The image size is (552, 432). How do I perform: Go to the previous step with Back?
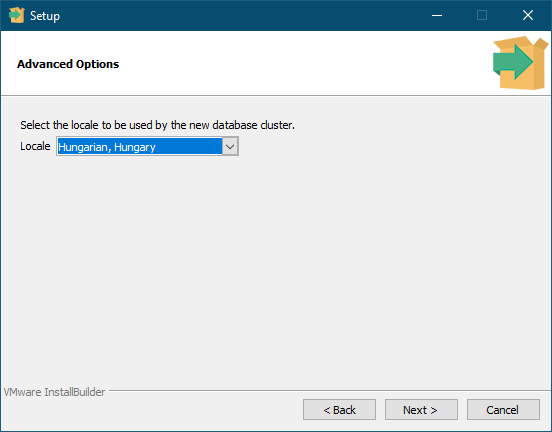[339, 410]
